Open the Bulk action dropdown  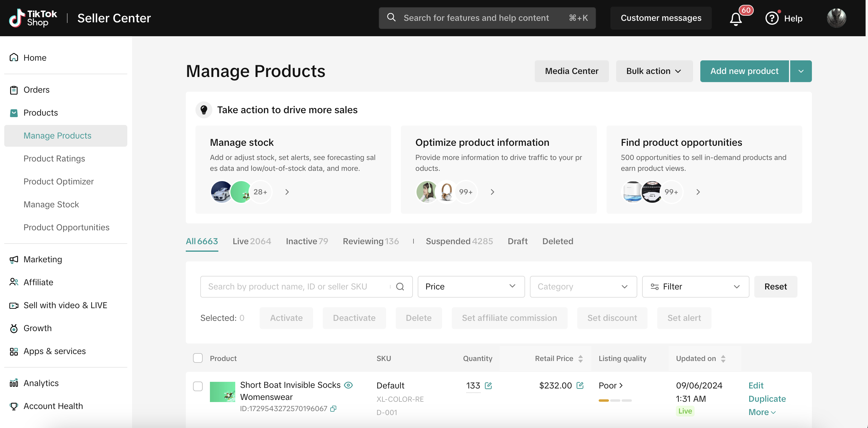click(654, 71)
